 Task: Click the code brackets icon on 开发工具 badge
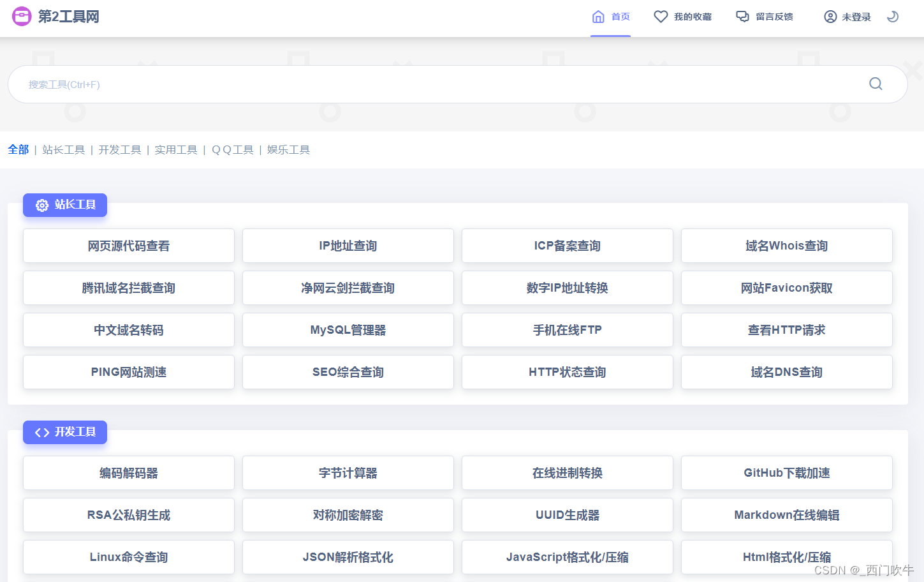(42, 433)
